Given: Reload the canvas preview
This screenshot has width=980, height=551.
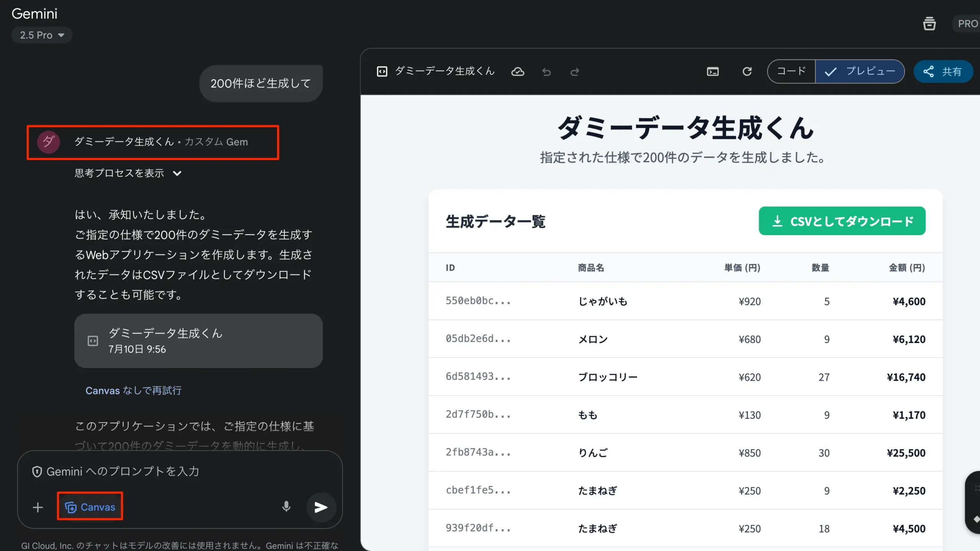Looking at the screenshot, I should (747, 72).
